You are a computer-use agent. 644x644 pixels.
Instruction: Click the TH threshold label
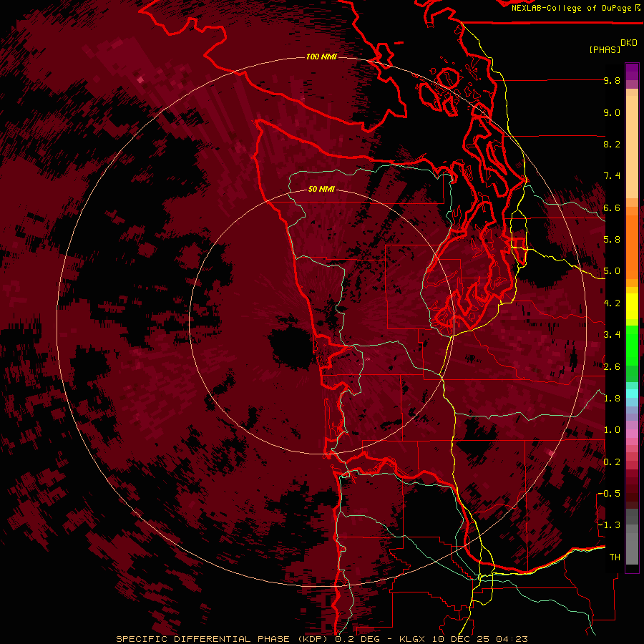coord(615,557)
